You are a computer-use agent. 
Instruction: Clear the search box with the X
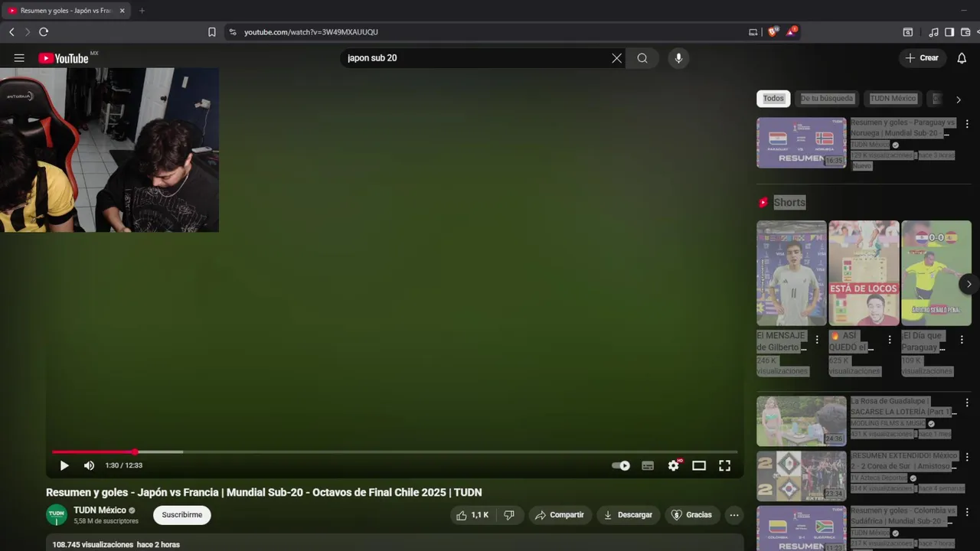click(x=616, y=58)
